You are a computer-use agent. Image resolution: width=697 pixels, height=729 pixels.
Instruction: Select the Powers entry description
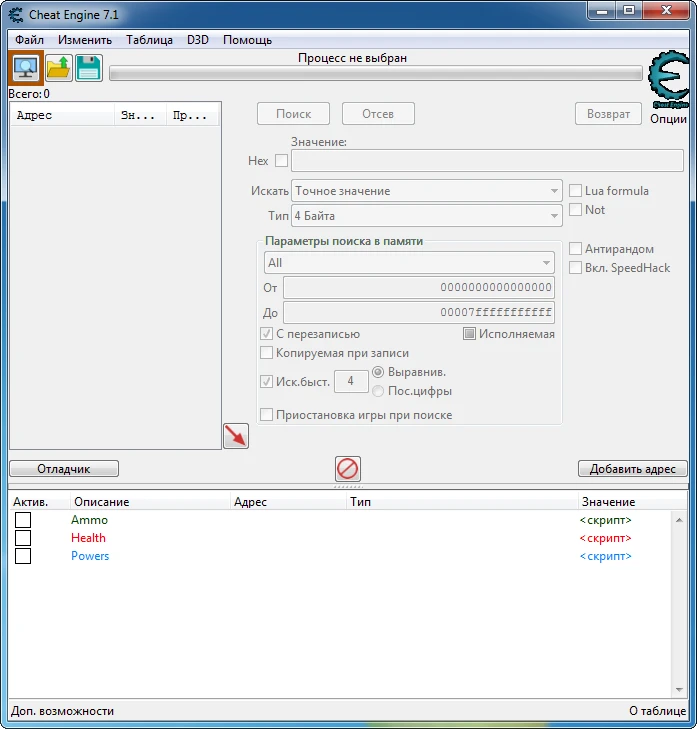(x=90, y=556)
